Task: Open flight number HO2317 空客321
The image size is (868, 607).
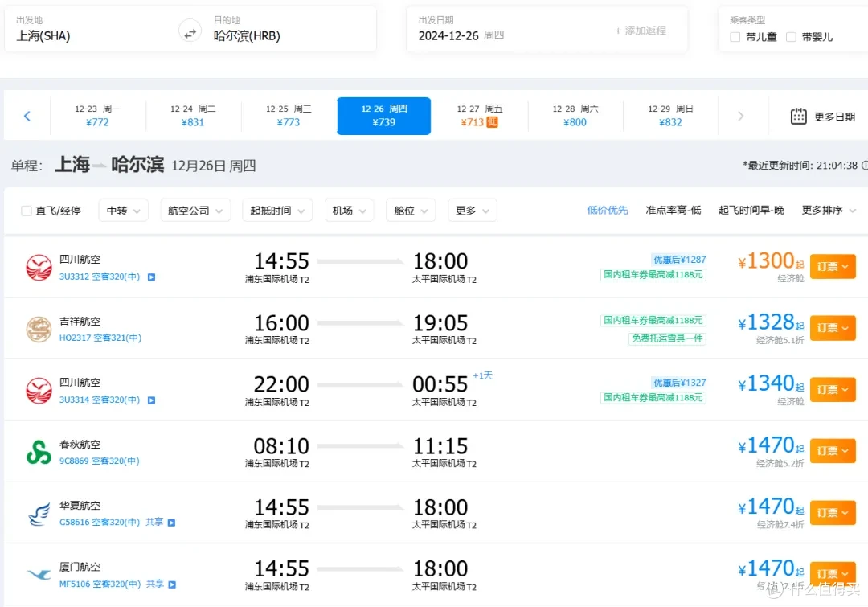Action: pos(100,338)
